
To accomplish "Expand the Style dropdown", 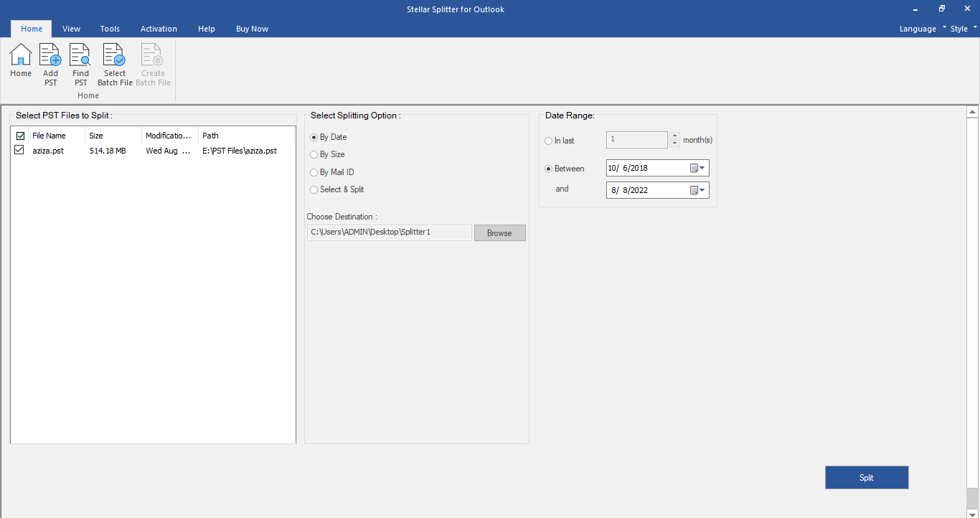I will (x=963, y=29).
